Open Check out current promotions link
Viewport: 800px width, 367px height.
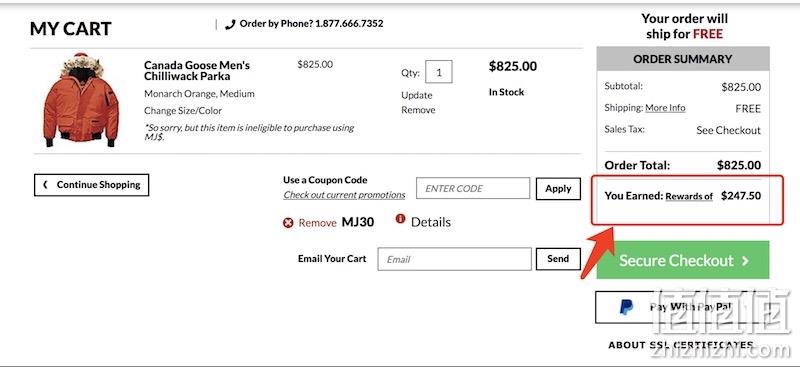(x=344, y=195)
